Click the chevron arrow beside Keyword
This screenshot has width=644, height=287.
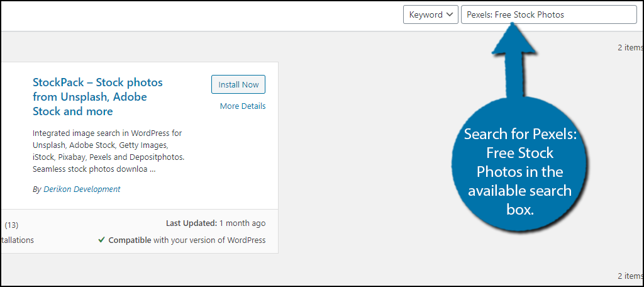[x=450, y=14]
